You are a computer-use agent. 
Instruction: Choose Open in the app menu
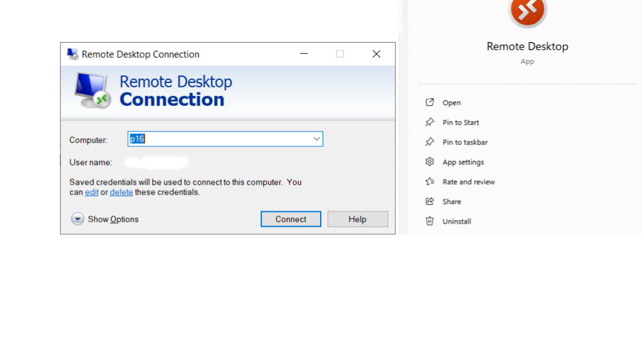(452, 103)
